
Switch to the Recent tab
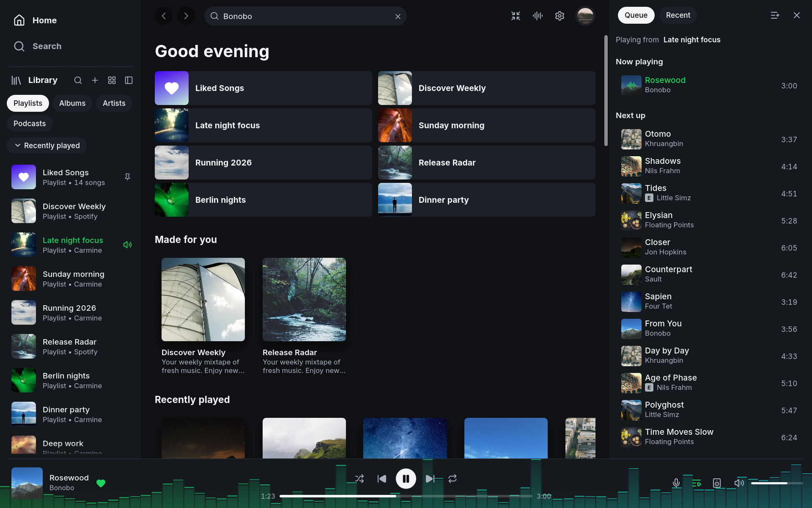[x=678, y=15]
